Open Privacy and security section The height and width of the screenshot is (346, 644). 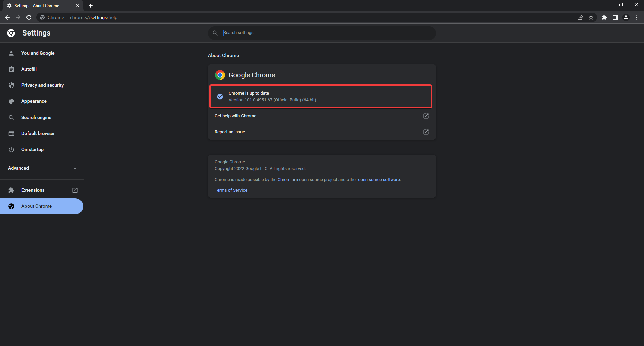pyautogui.click(x=43, y=85)
